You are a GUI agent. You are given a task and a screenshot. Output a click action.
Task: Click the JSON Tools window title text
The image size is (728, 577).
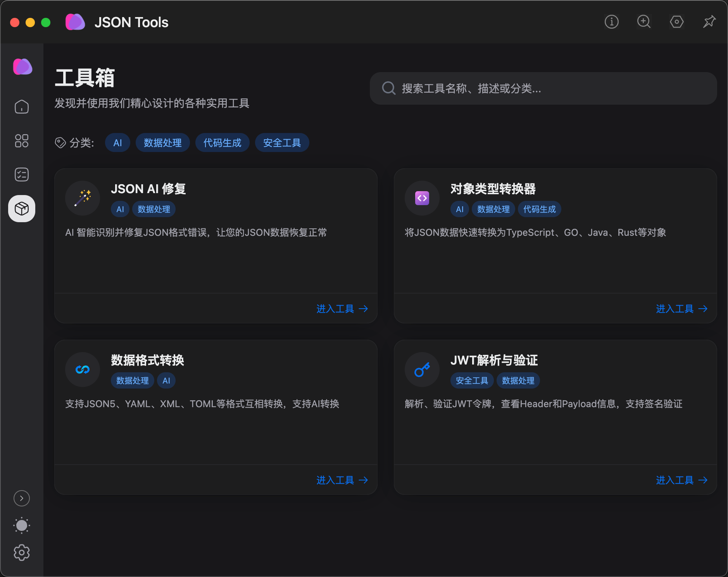tap(131, 22)
